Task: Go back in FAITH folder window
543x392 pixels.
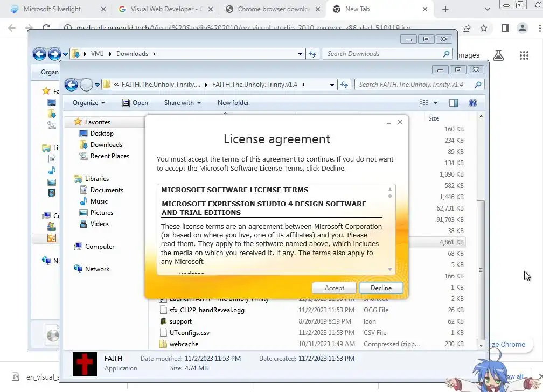Action: coord(71,85)
